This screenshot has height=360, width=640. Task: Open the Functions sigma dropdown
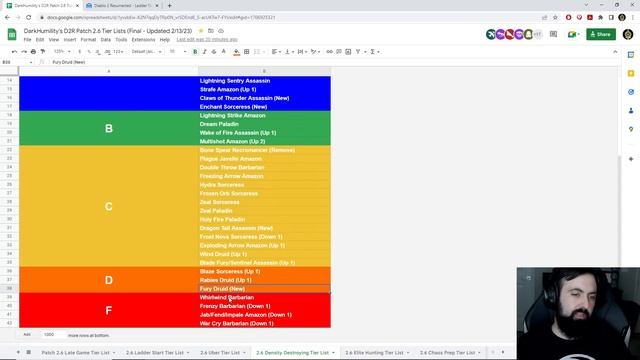click(x=374, y=52)
